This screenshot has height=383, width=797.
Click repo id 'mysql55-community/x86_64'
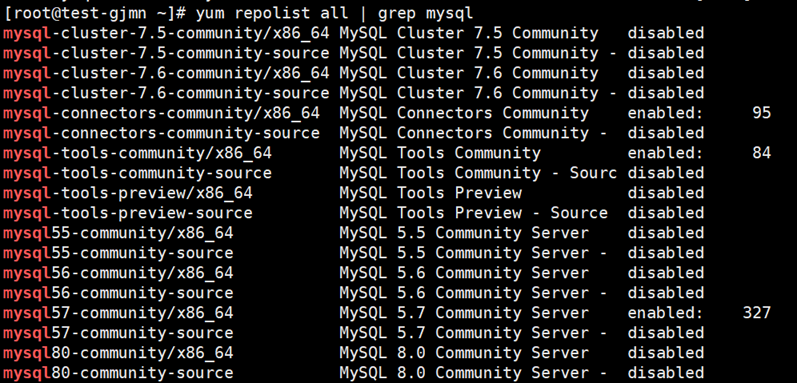118,233
